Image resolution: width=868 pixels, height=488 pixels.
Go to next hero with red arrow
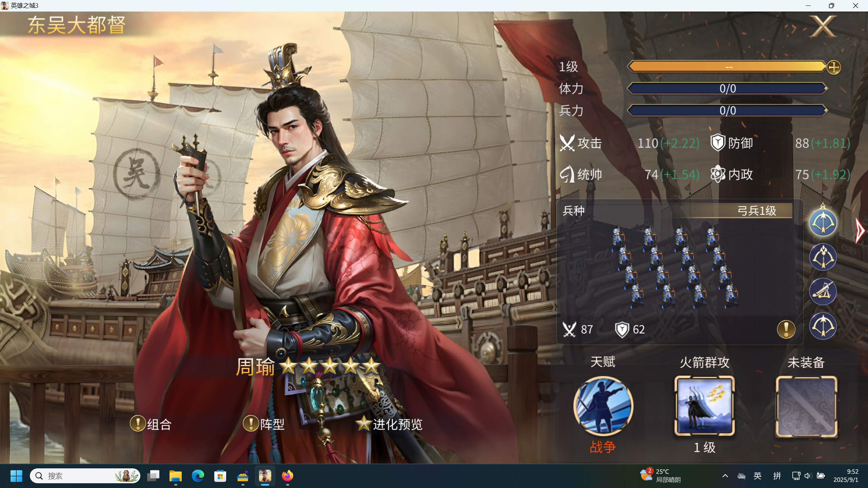pyautogui.click(x=860, y=231)
